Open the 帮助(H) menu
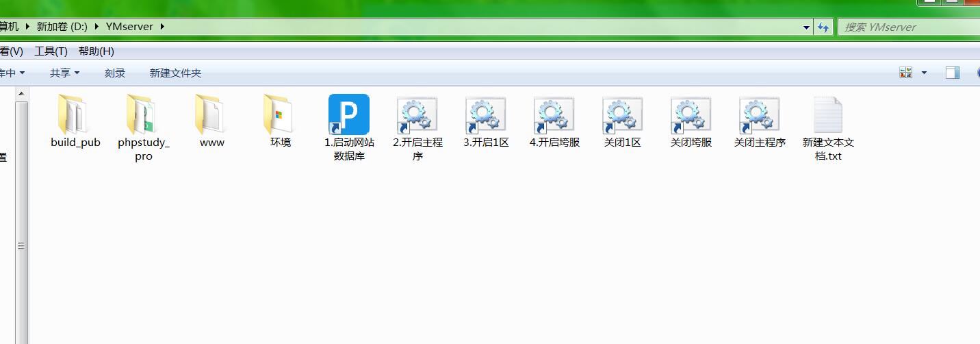The height and width of the screenshot is (344, 980). pos(96,51)
